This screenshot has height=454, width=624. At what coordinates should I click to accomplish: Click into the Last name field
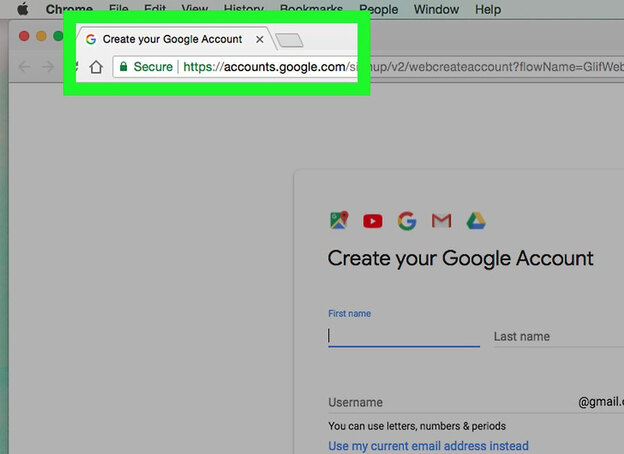557,337
